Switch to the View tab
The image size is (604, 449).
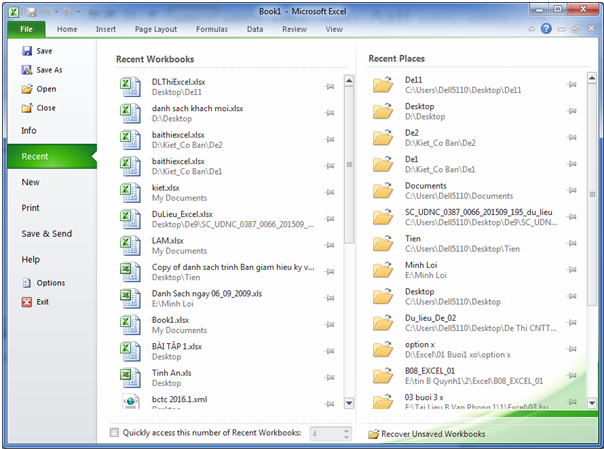pos(334,29)
